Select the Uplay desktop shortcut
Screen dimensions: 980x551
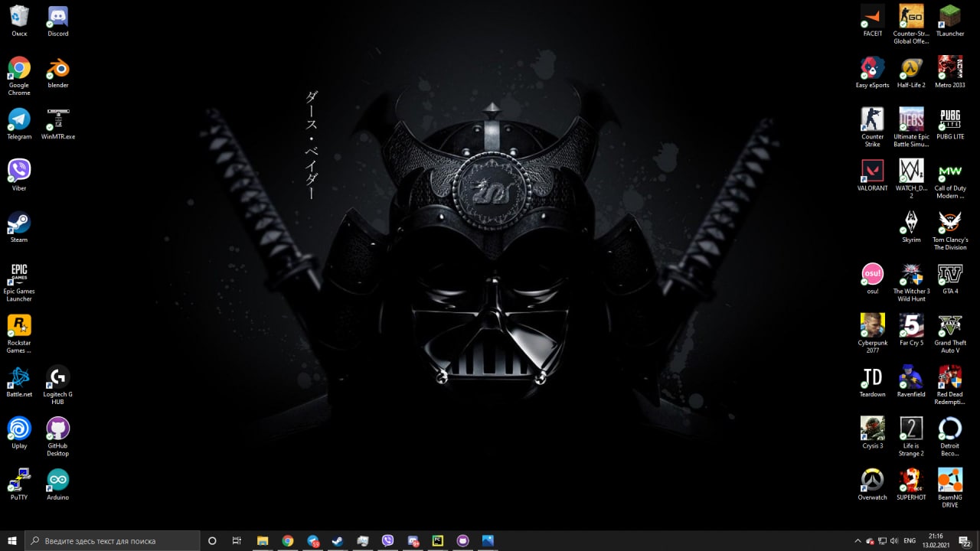(x=19, y=432)
